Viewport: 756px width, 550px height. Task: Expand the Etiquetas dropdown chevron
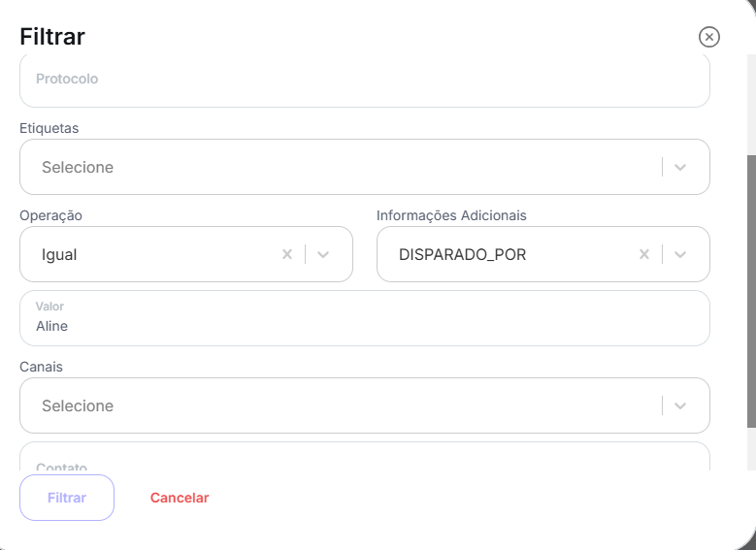pyautogui.click(x=679, y=168)
